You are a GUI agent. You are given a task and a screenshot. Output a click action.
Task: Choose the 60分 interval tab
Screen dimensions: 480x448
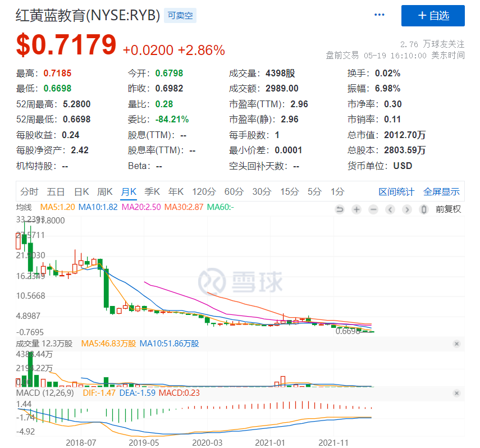(234, 192)
